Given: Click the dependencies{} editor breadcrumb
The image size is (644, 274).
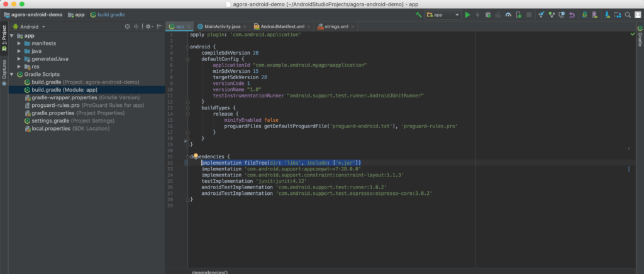Looking at the screenshot, I should click(x=210, y=272).
